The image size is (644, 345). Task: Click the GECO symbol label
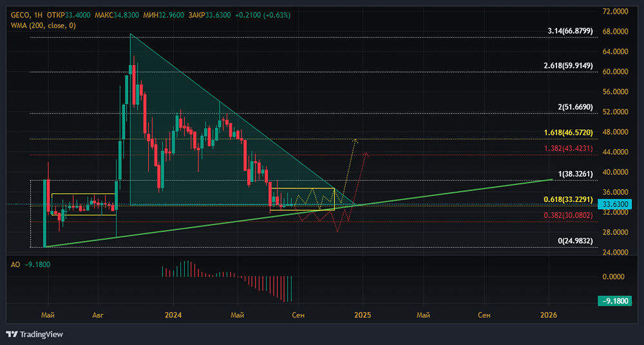click(x=20, y=15)
